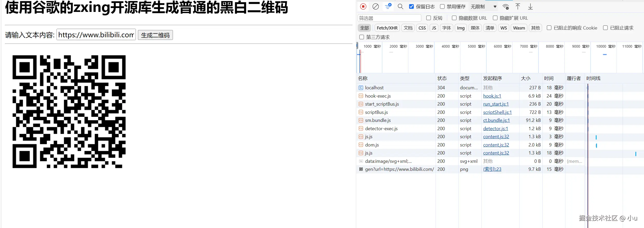Export HAR file with down arrow
The width and height of the screenshot is (644, 228).
pyautogui.click(x=530, y=6)
